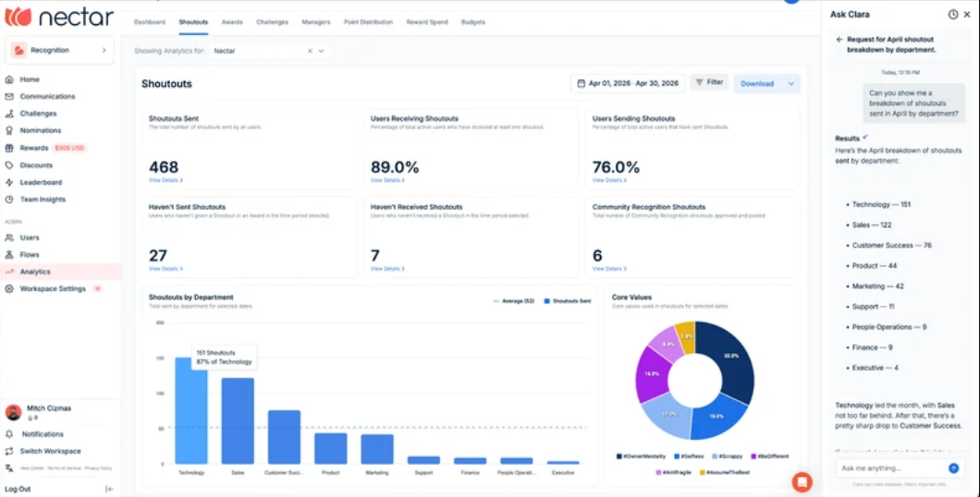Click the Rewards $305 USD balance badge

point(69,148)
